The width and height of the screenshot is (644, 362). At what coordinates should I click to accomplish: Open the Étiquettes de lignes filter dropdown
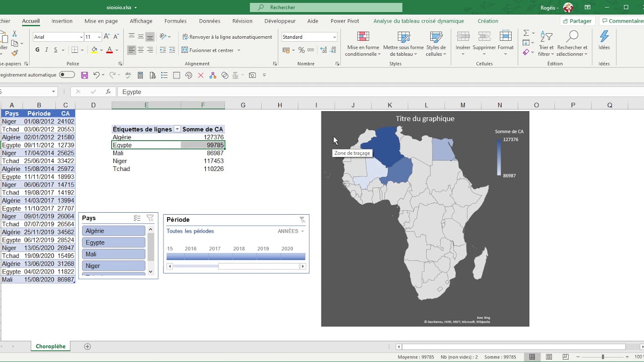point(177,129)
